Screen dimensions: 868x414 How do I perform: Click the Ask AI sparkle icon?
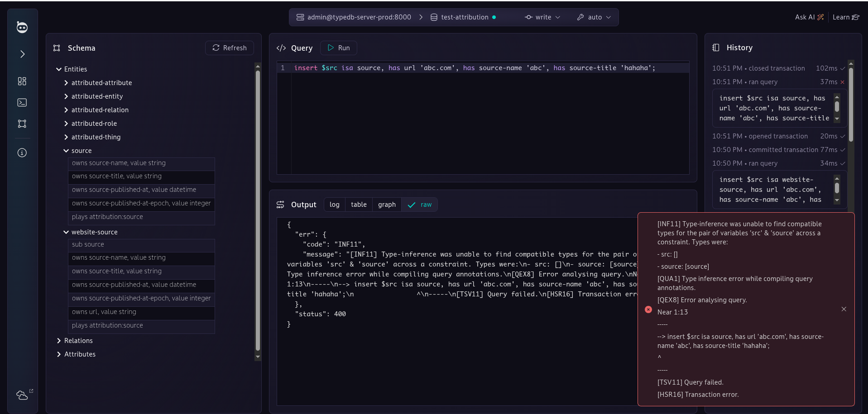tap(820, 17)
